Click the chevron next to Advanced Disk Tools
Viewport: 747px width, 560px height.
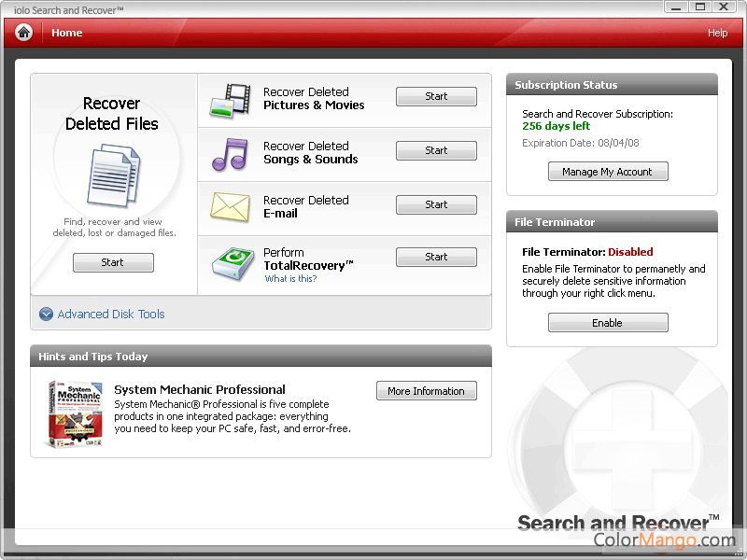(x=45, y=315)
